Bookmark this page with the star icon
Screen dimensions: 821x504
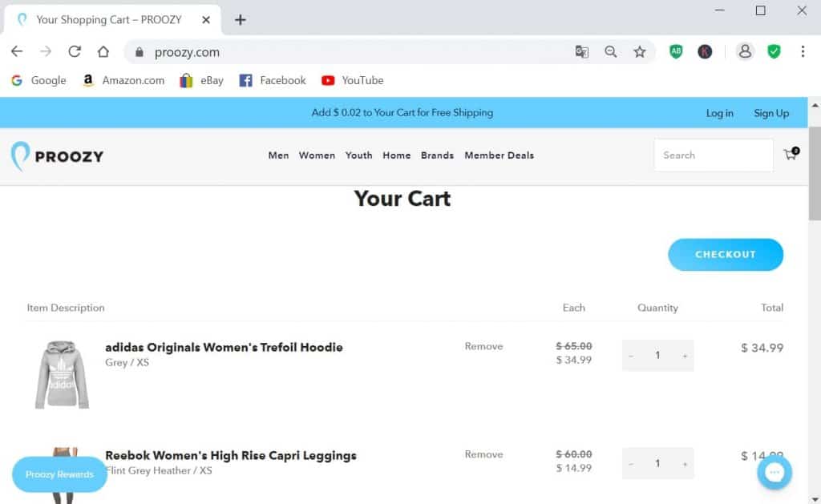point(639,52)
